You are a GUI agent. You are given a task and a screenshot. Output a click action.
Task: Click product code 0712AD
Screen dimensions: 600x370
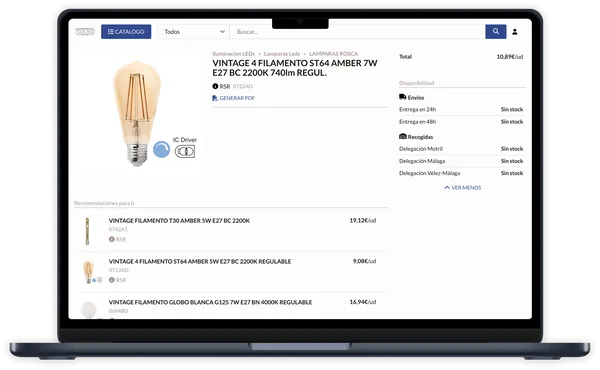pyautogui.click(x=119, y=271)
